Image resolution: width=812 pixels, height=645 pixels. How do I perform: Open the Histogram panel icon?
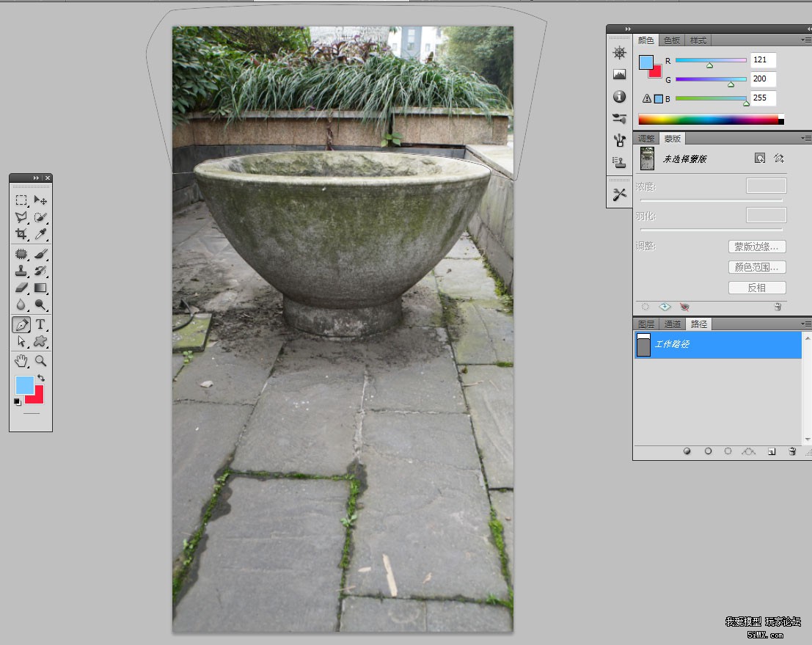click(620, 75)
